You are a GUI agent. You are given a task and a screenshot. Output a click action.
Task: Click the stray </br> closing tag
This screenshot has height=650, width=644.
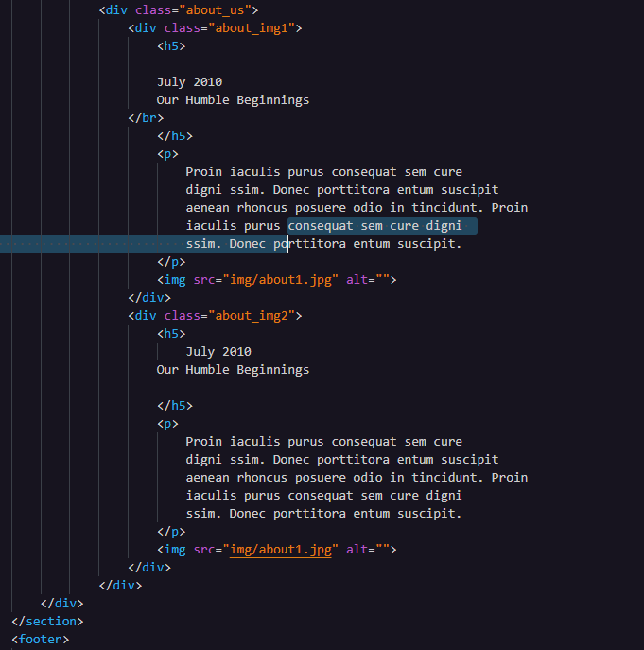[146, 118]
